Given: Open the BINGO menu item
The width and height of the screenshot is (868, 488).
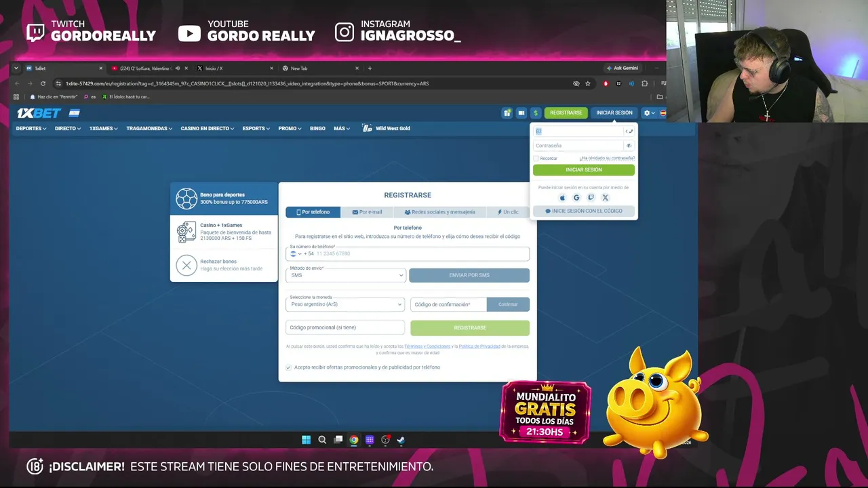Looking at the screenshot, I should pos(317,129).
